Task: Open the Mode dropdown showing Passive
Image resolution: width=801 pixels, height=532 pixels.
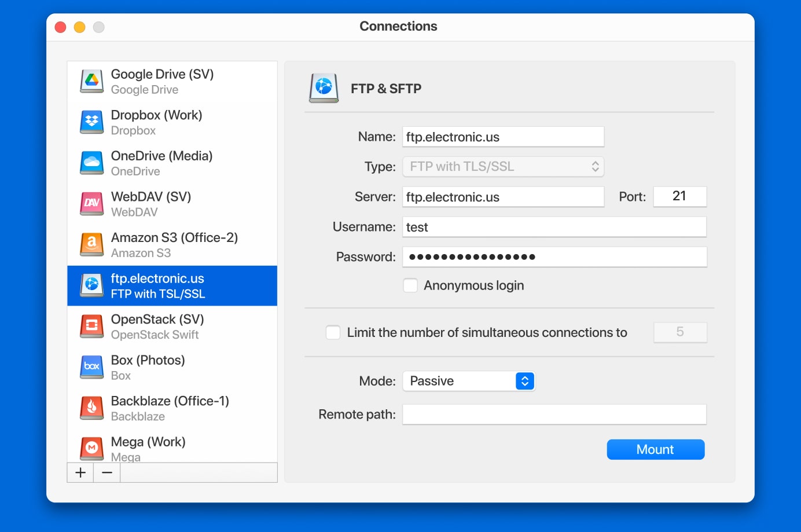Action: pyautogui.click(x=468, y=381)
